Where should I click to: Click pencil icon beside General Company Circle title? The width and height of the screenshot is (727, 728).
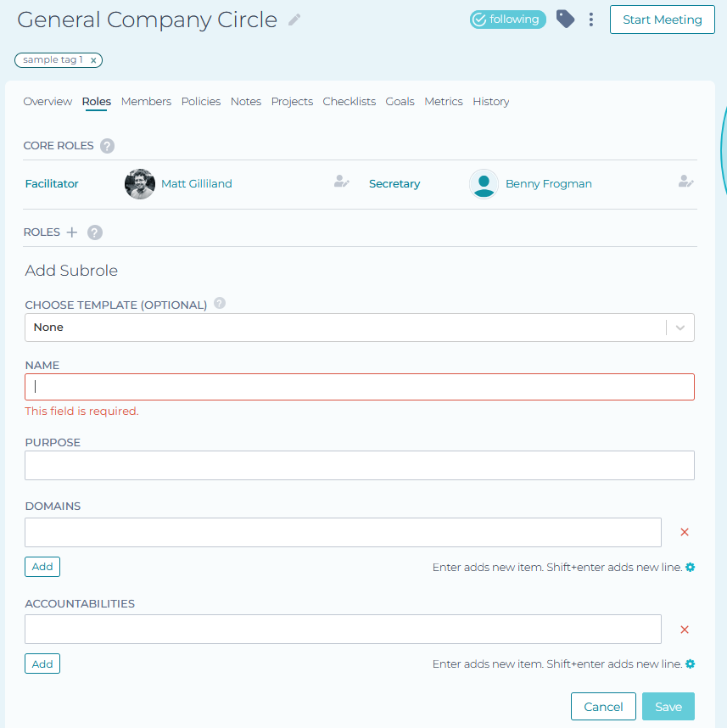pos(294,20)
